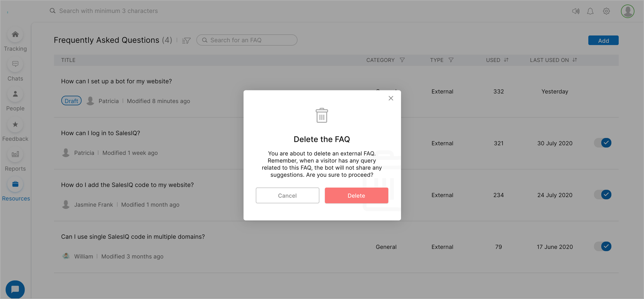Click the Add button
This screenshot has width=644, height=299.
(x=603, y=40)
